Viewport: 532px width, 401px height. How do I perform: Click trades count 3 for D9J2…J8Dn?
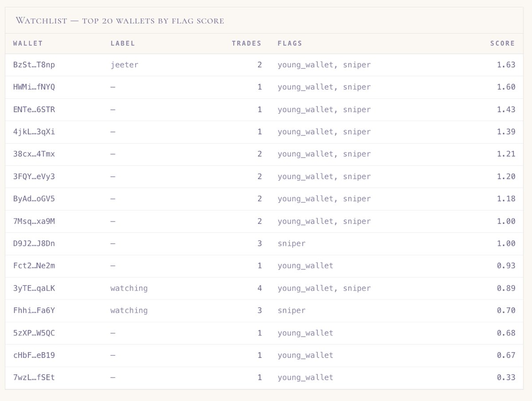pos(260,243)
